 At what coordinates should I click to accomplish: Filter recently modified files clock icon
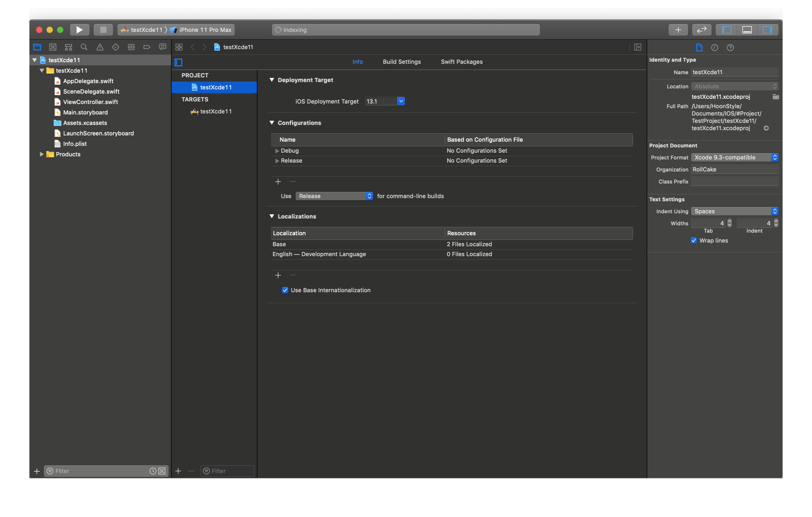(153, 471)
